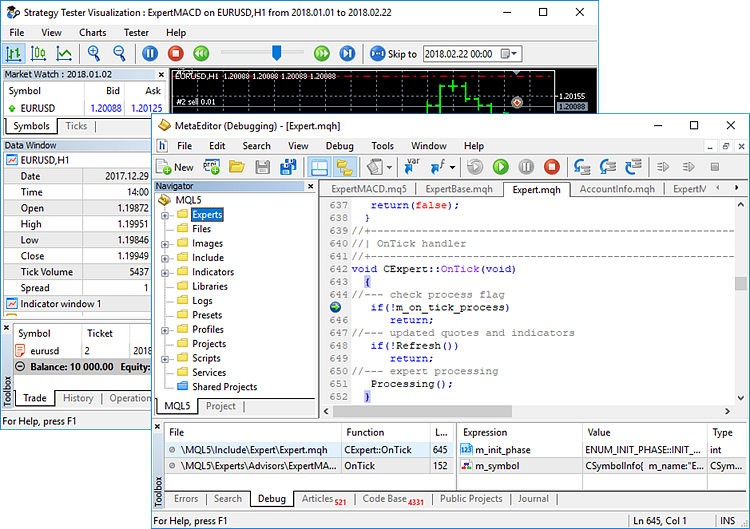Open the Code Base tab in Toolbox
Image resolution: width=750 pixels, height=529 pixels.
tap(392, 499)
